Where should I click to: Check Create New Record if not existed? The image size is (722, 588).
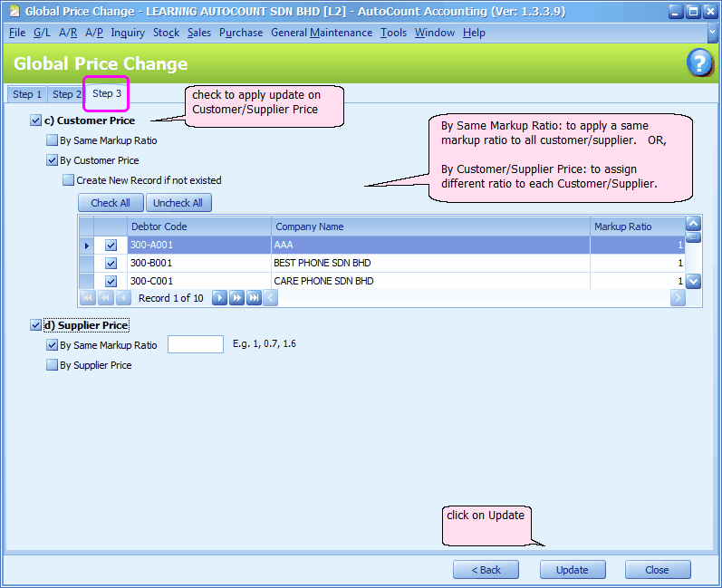[68, 180]
